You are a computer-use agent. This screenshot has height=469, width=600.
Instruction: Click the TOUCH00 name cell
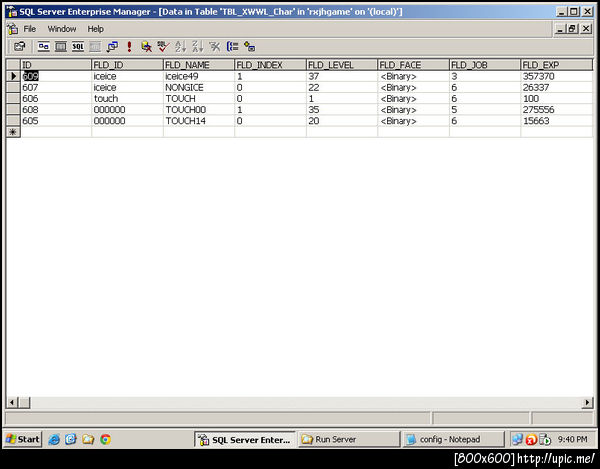[x=199, y=110]
